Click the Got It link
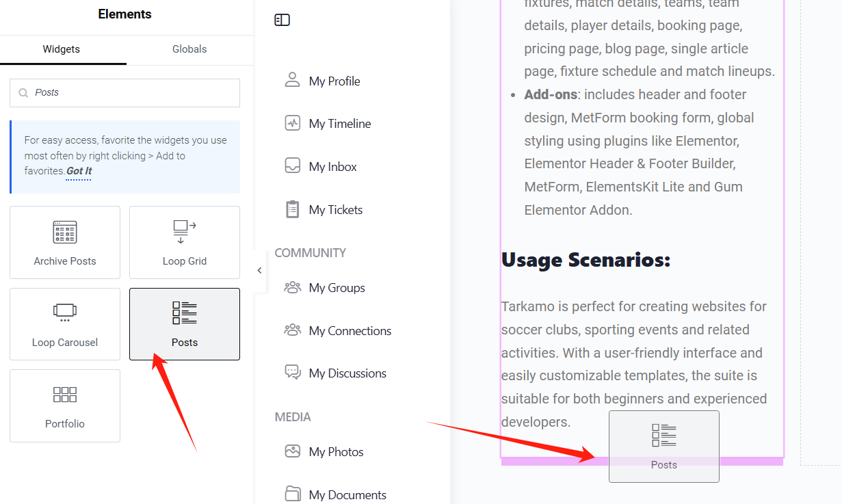The width and height of the screenshot is (842, 504). click(x=78, y=170)
